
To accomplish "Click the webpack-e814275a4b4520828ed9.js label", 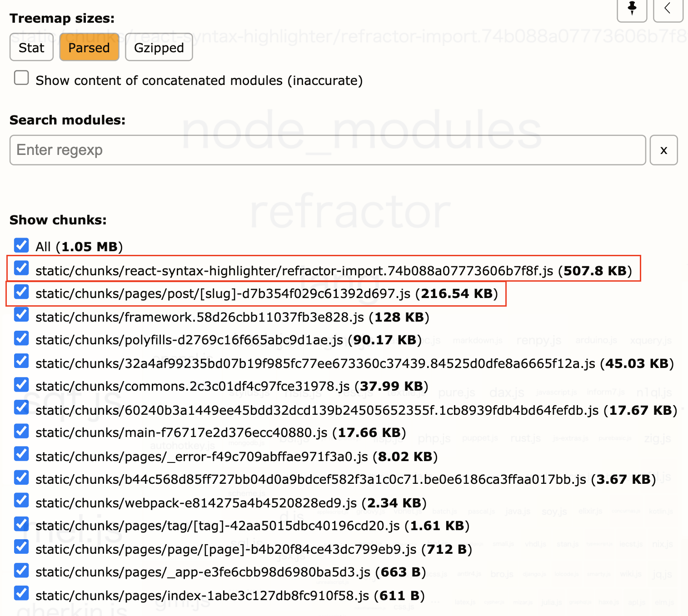I will 231,503.
